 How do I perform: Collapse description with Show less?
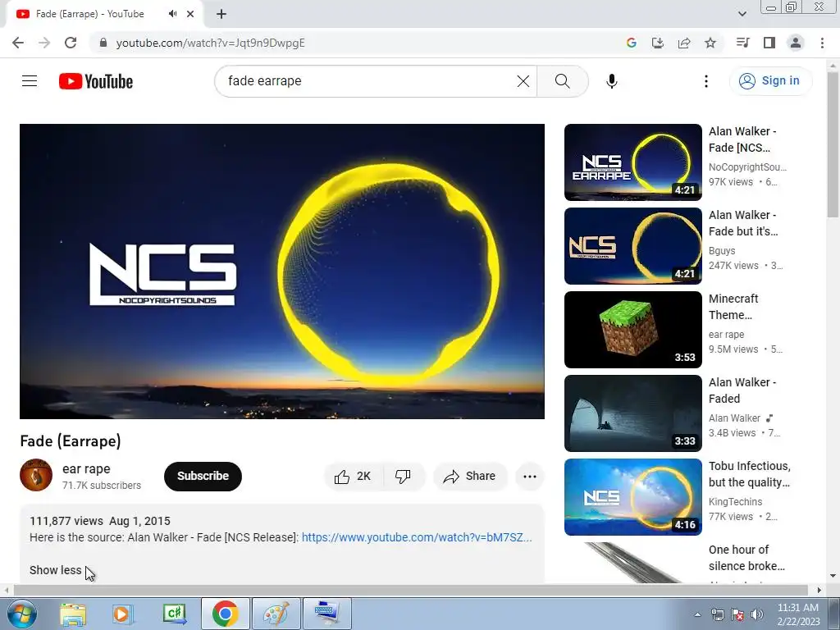pos(55,570)
